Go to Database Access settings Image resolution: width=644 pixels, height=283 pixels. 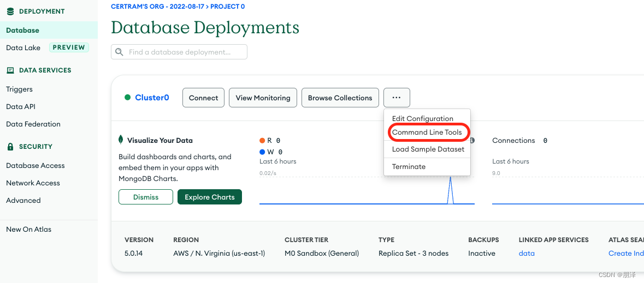pyautogui.click(x=36, y=166)
